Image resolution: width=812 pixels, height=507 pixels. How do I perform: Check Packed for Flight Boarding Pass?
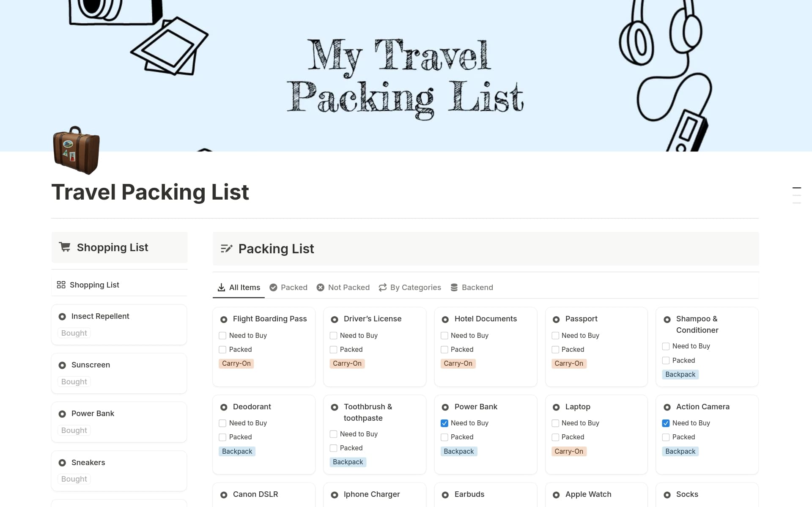222,349
